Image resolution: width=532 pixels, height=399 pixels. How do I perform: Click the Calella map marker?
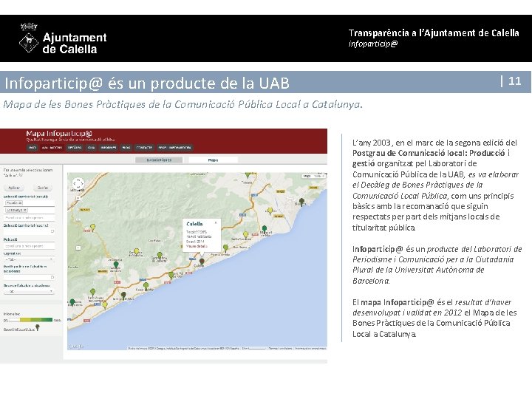[x=202, y=262]
